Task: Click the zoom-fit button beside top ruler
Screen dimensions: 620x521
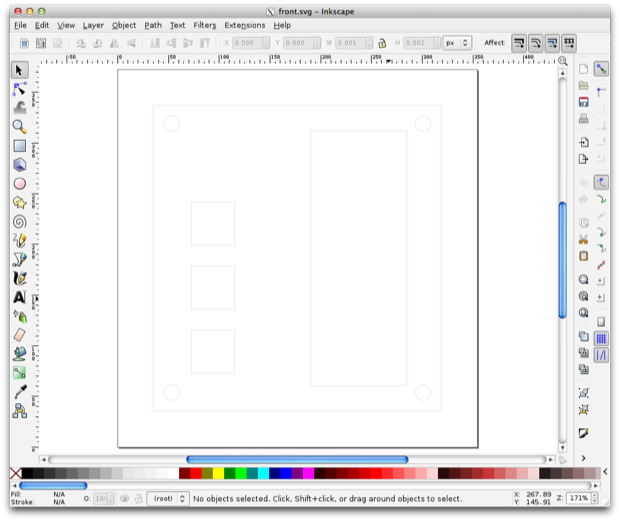Action: click(x=563, y=60)
